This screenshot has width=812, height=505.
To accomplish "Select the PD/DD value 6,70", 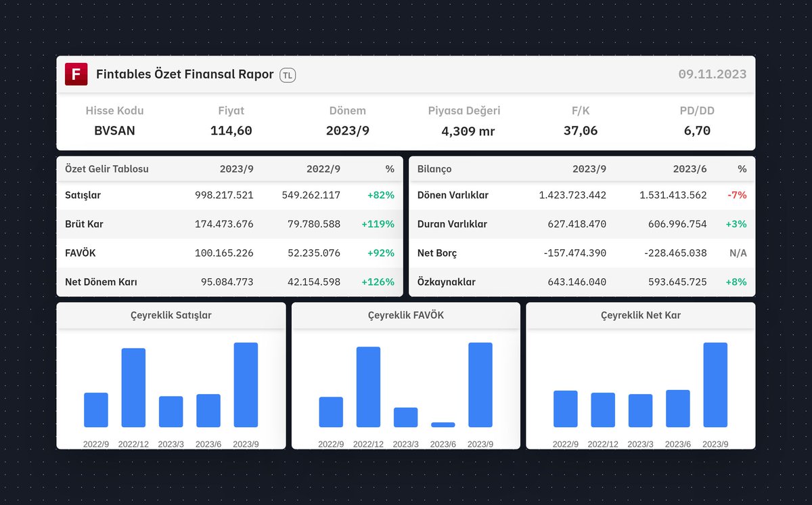I will point(696,131).
